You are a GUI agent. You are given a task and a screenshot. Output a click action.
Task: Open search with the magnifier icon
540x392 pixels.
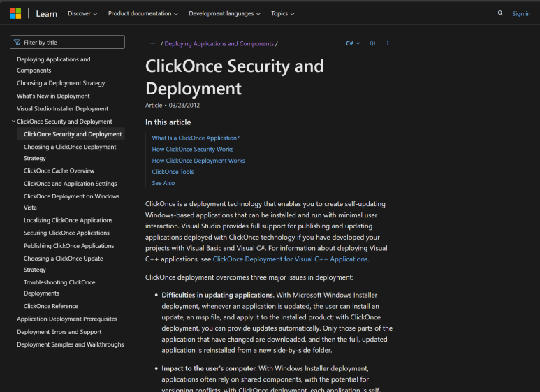pyautogui.click(x=499, y=13)
